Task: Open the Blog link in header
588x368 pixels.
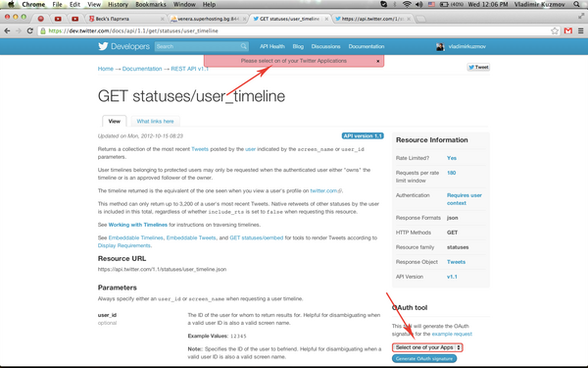Action: pyautogui.click(x=298, y=46)
